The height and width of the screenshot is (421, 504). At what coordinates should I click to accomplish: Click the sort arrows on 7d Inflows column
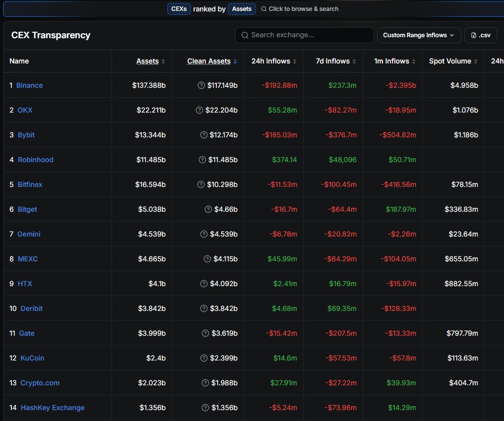(354, 61)
